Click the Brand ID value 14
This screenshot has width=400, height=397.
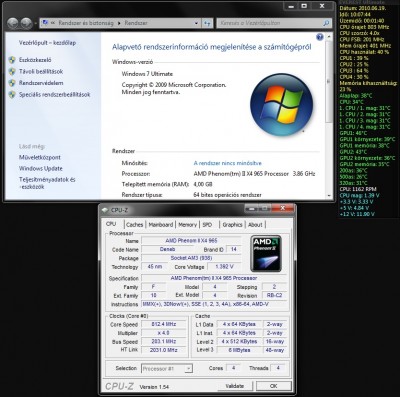click(x=233, y=249)
